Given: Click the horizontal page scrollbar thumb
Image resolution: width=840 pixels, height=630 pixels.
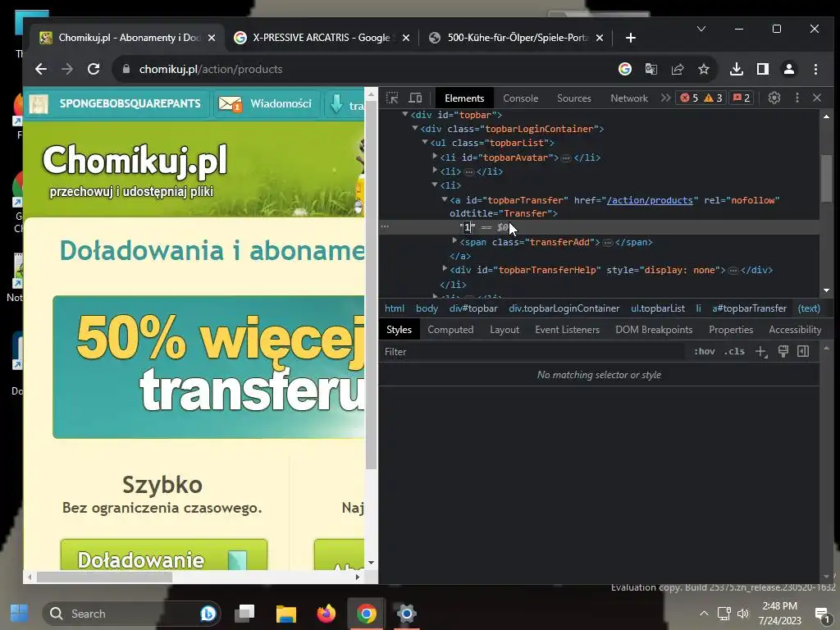Looking at the screenshot, I should [104, 577].
